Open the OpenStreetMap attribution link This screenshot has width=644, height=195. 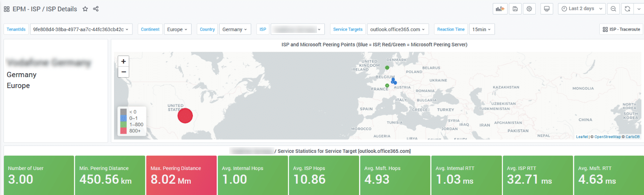pos(607,137)
